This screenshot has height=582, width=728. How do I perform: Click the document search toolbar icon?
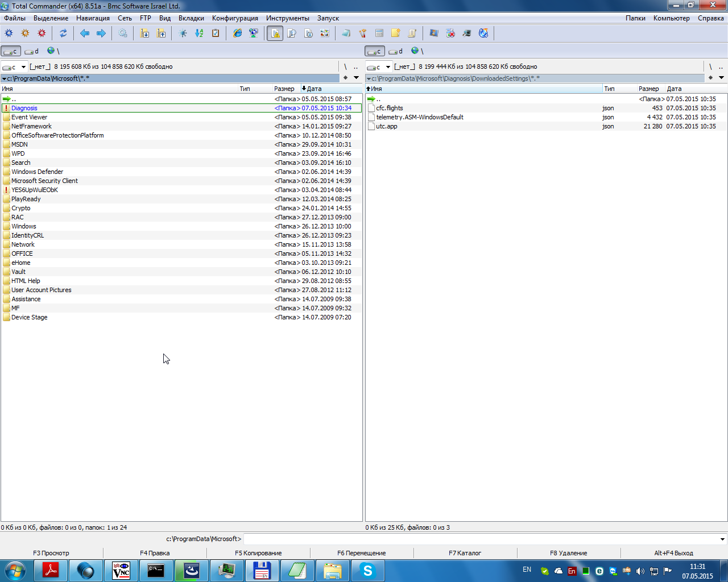pyautogui.click(x=292, y=34)
